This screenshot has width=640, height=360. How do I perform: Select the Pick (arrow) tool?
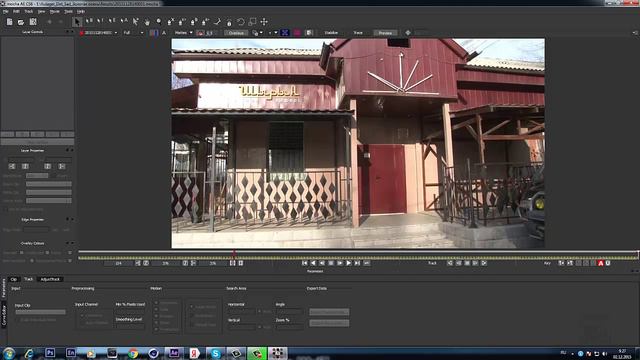click(x=77, y=22)
